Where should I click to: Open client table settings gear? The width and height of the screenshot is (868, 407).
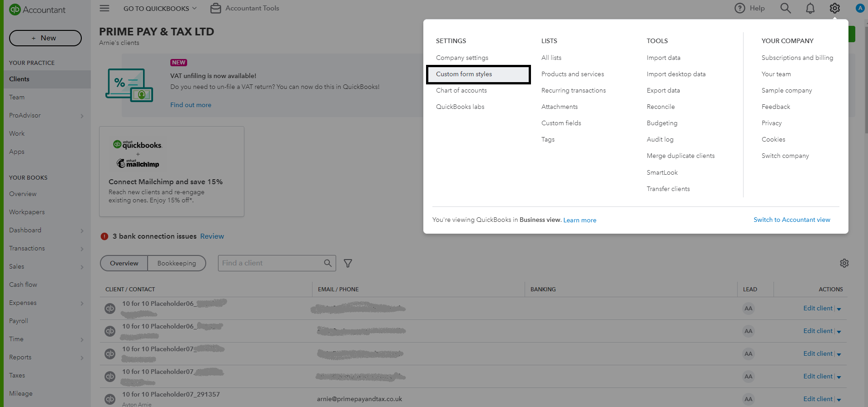(x=844, y=263)
